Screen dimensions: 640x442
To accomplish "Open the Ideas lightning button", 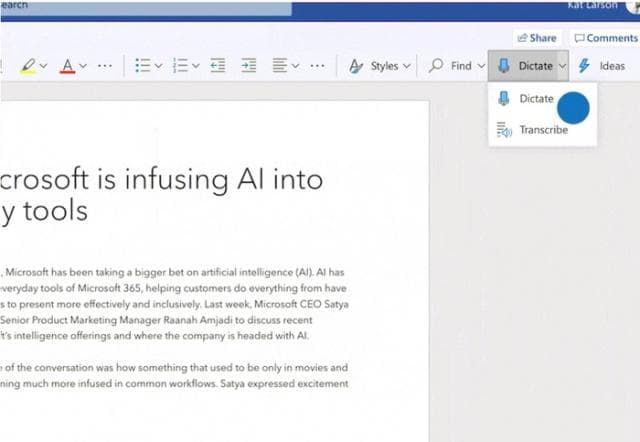I will tap(602, 66).
